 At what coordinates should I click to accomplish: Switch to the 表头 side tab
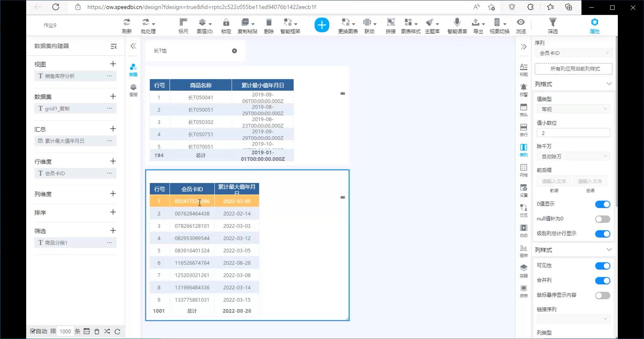tap(523, 110)
